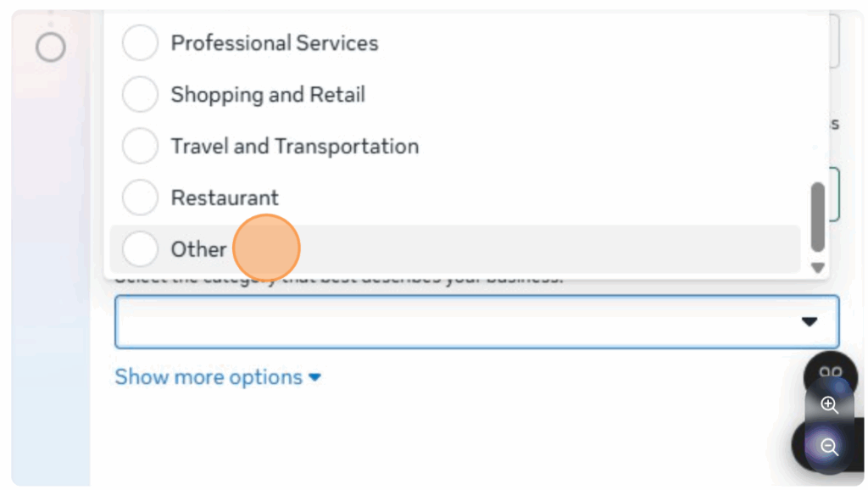Open the business category combo box
This screenshot has height=490, width=868.
458,322
